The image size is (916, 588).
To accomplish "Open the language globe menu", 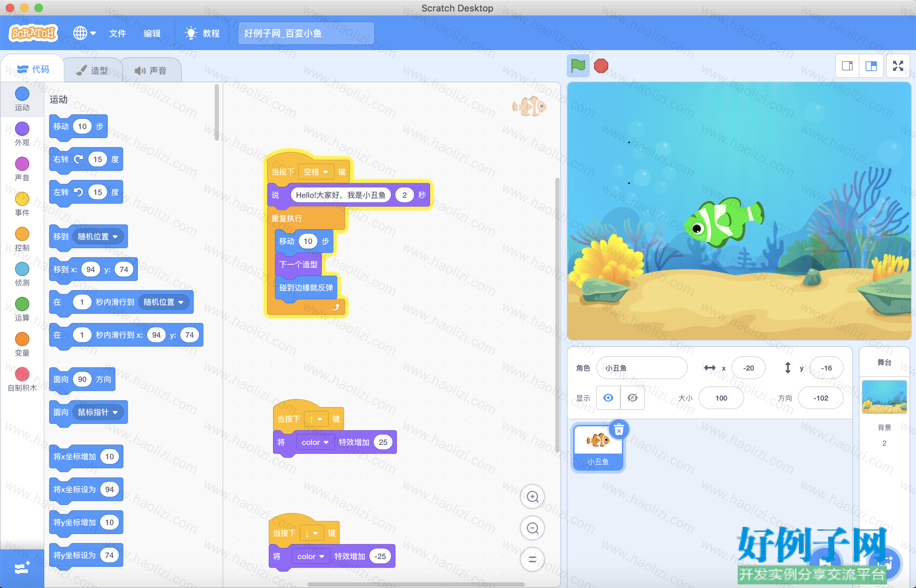I will tap(84, 33).
